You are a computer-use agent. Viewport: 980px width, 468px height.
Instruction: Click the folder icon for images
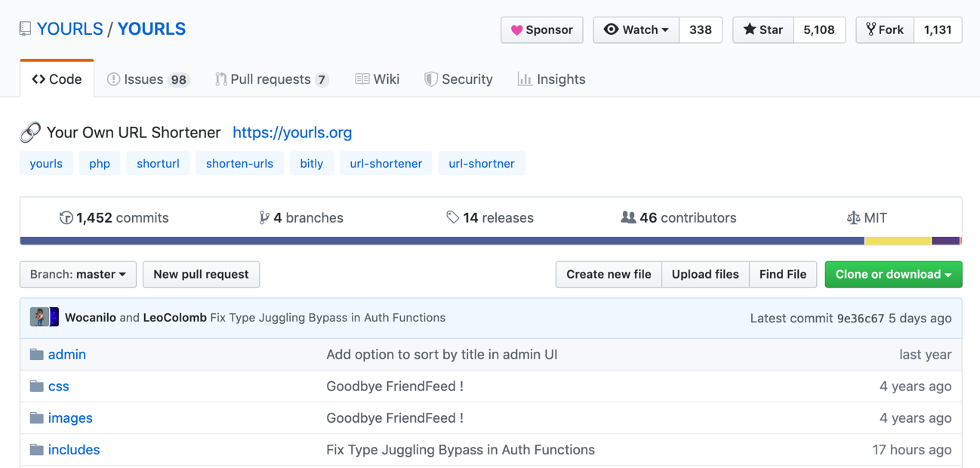coord(36,417)
